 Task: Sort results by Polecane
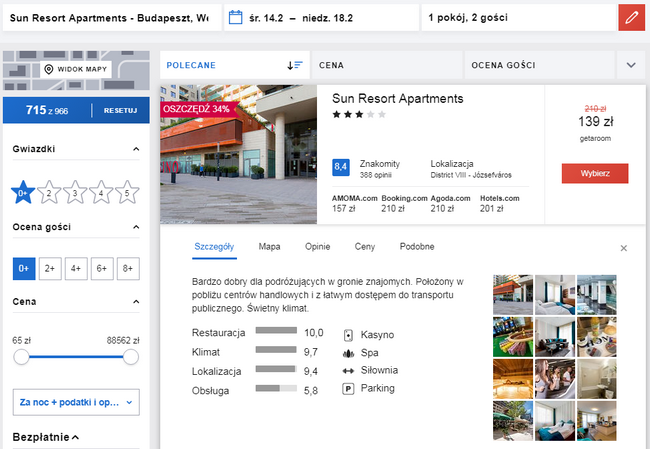pos(235,65)
